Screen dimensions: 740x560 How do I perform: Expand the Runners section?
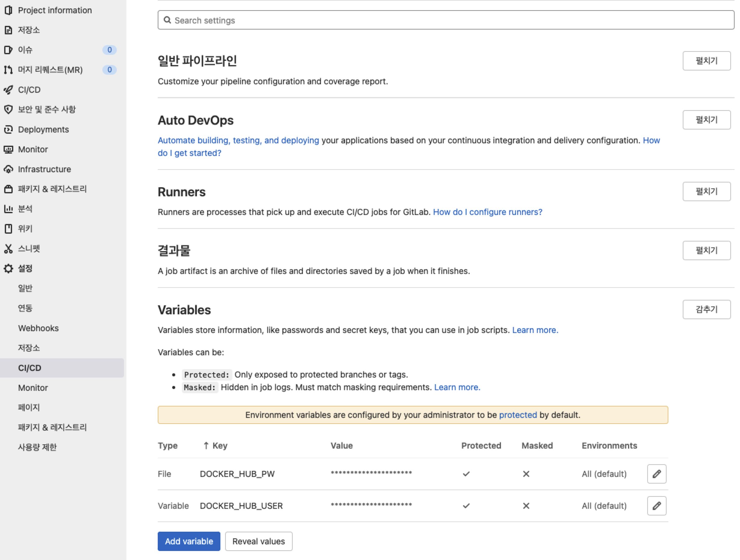pos(706,191)
